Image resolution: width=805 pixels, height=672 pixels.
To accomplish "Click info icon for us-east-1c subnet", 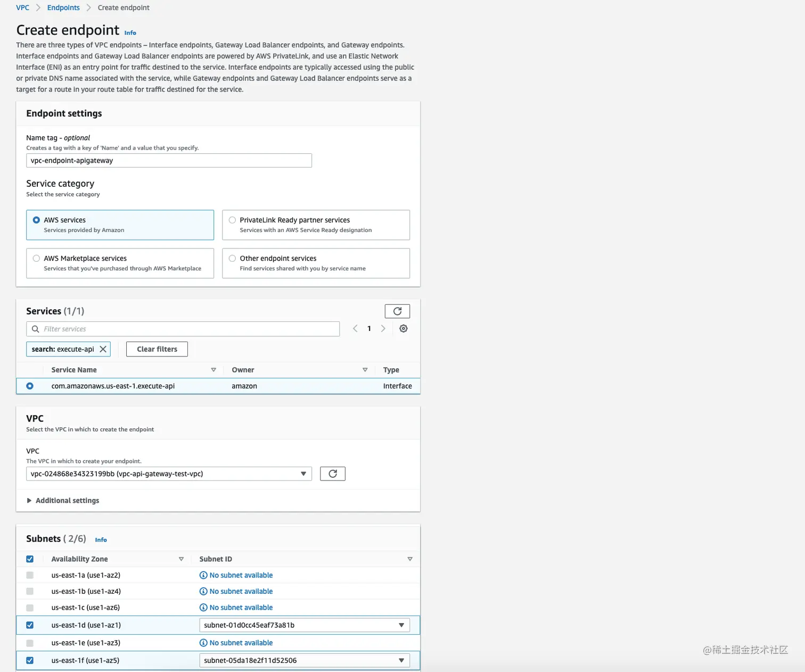I will pos(203,608).
